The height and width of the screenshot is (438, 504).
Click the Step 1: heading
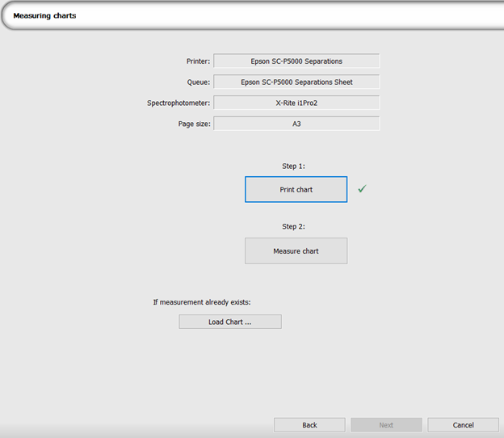pos(293,166)
